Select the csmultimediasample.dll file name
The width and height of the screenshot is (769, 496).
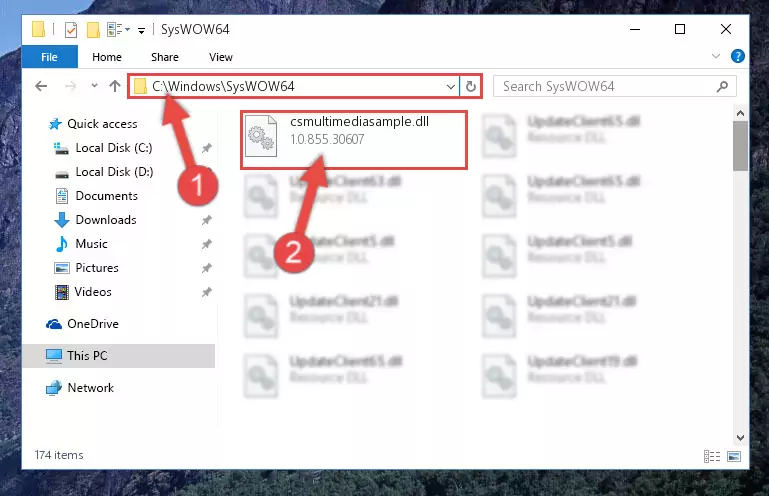pos(359,122)
